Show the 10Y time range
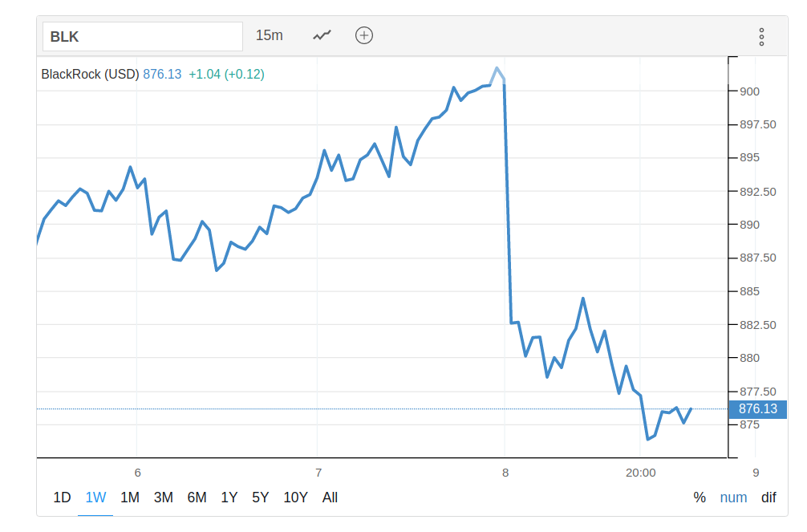 click(x=295, y=497)
